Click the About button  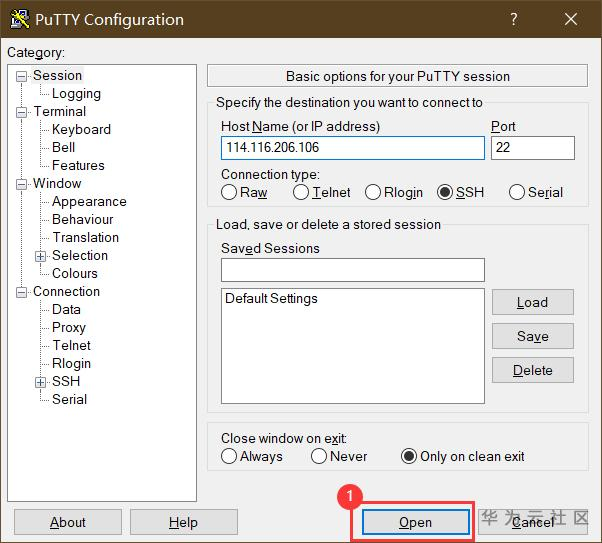click(x=68, y=522)
